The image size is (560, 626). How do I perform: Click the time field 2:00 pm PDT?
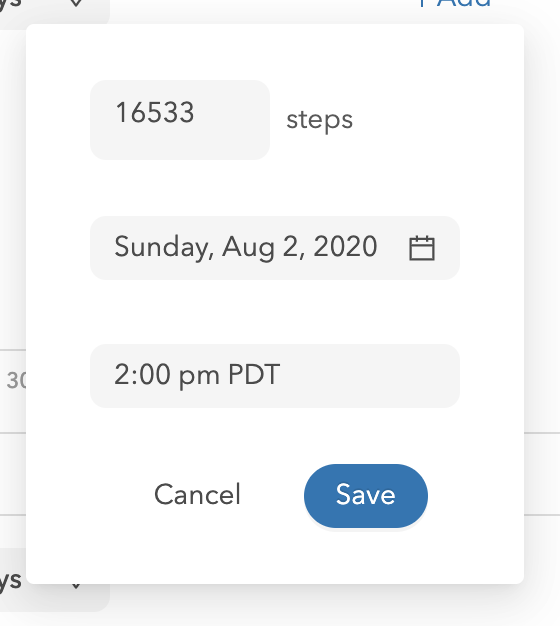point(275,376)
